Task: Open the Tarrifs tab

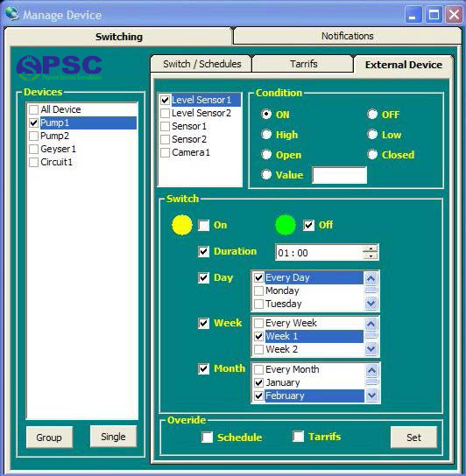Action: click(303, 64)
